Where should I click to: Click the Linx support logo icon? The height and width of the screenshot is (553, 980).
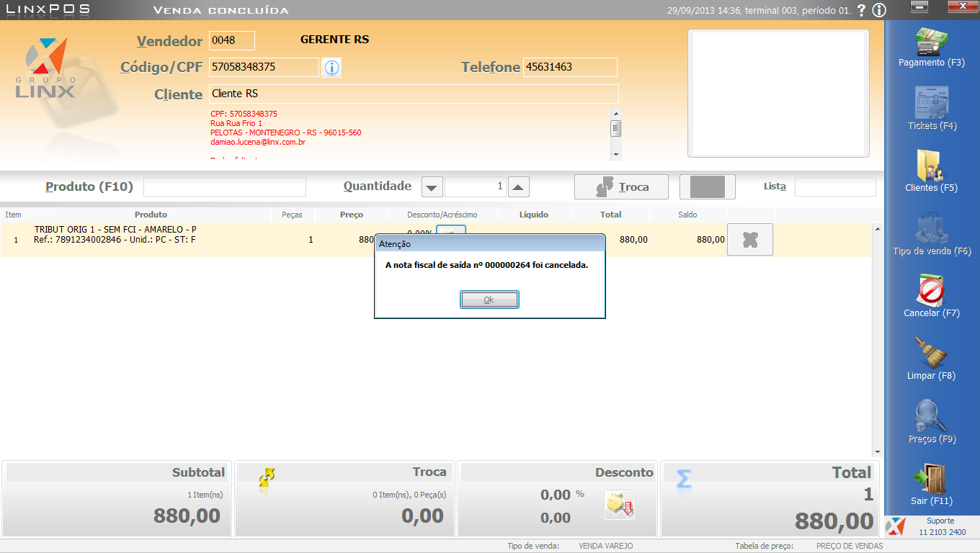click(895, 526)
